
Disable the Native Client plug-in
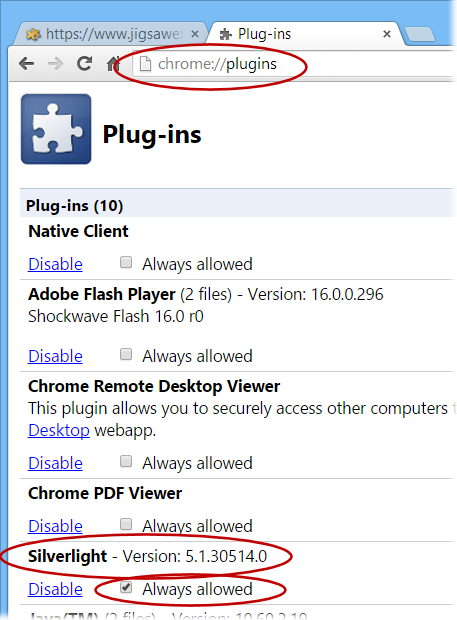(55, 264)
